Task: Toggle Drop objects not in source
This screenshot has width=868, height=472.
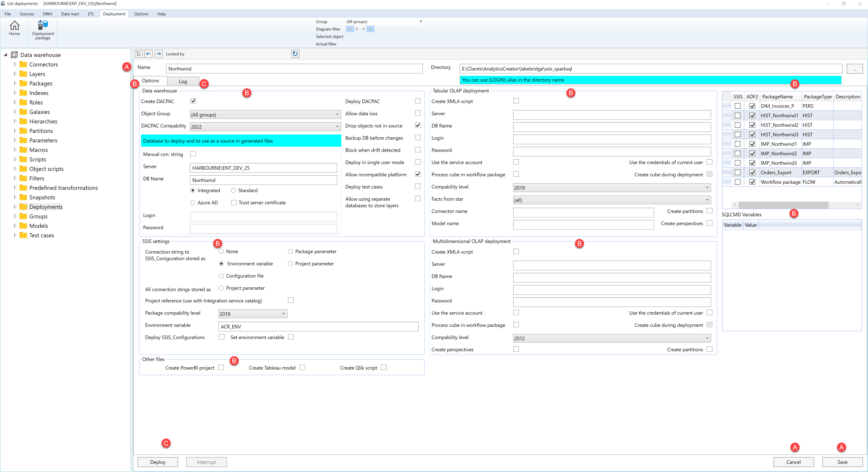Action: pyautogui.click(x=418, y=125)
